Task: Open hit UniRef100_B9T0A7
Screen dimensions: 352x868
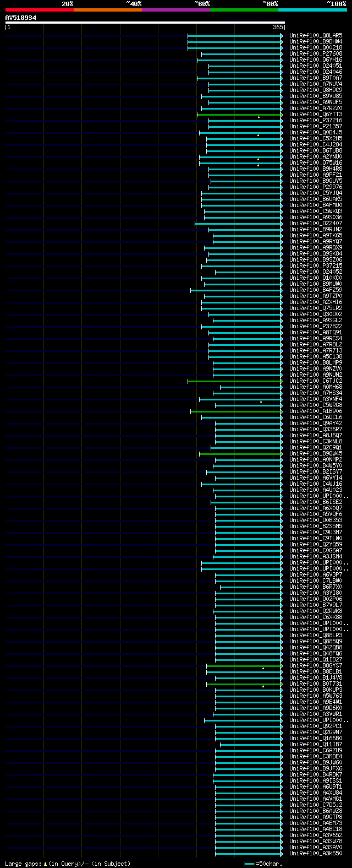Action: 316,78
